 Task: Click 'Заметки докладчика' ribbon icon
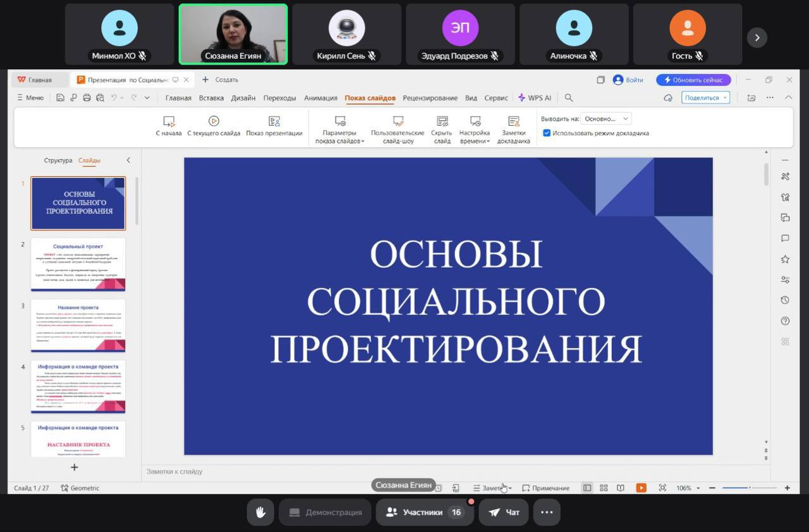[x=513, y=121]
